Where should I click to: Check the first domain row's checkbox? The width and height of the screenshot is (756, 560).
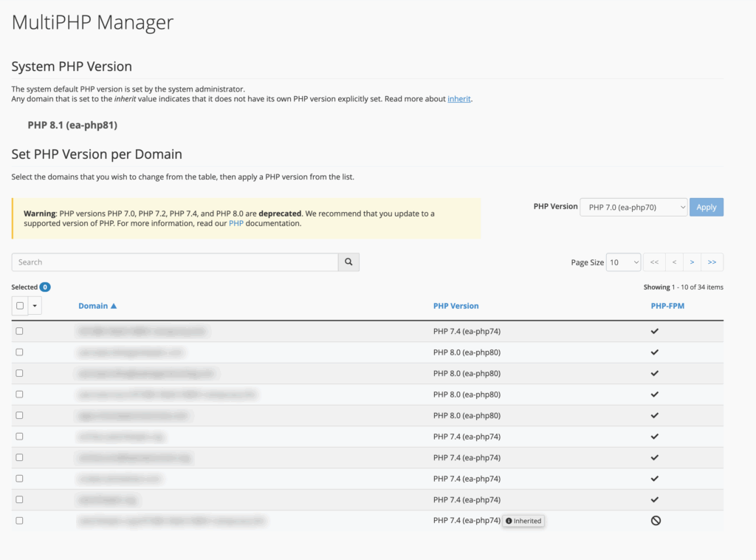pos(20,331)
